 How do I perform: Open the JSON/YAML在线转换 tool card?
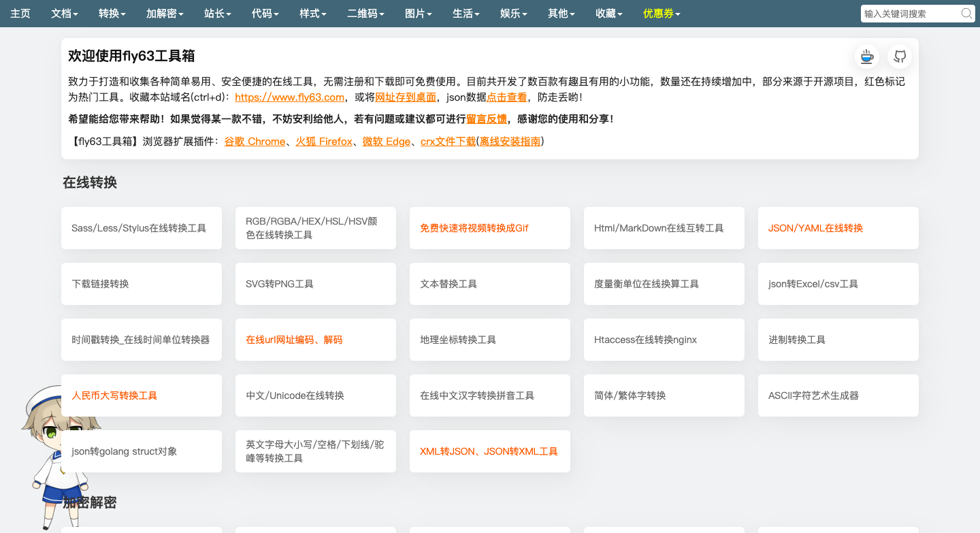click(x=838, y=228)
